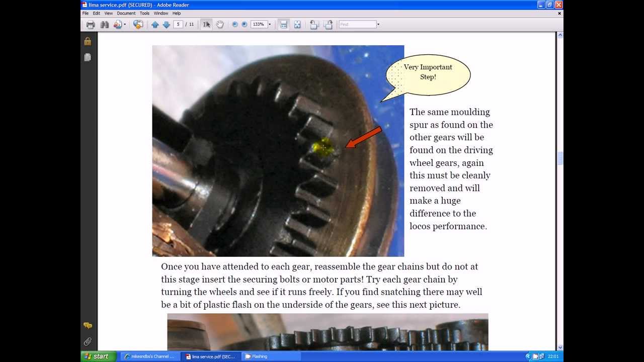Activate the Hand tool
The width and height of the screenshot is (644, 362).
220,25
